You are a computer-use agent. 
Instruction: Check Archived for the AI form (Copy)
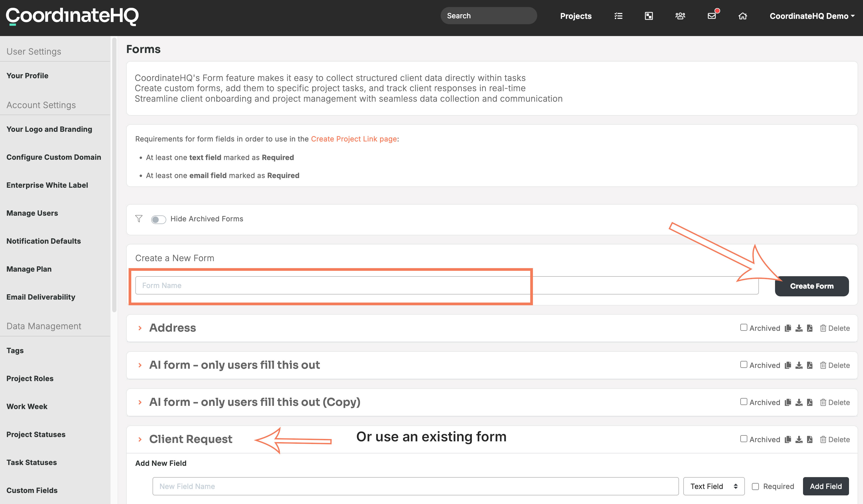(744, 402)
